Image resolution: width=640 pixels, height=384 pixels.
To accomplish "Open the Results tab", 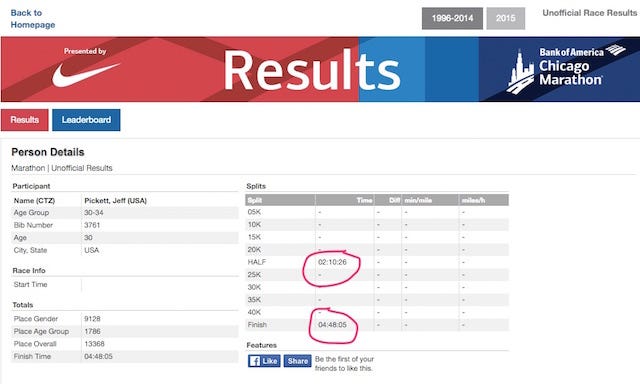I will [24, 120].
